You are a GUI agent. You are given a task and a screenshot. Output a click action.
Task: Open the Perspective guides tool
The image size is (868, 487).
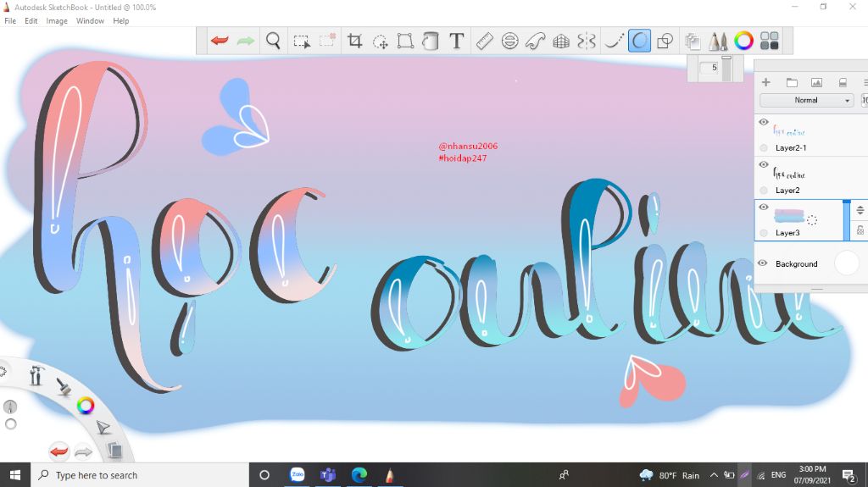(561, 41)
